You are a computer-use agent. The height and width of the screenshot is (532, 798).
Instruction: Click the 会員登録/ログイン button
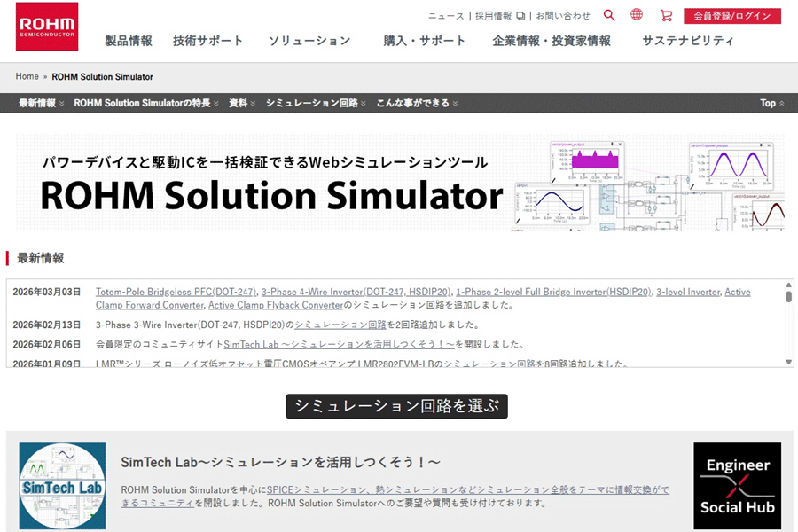[731, 16]
